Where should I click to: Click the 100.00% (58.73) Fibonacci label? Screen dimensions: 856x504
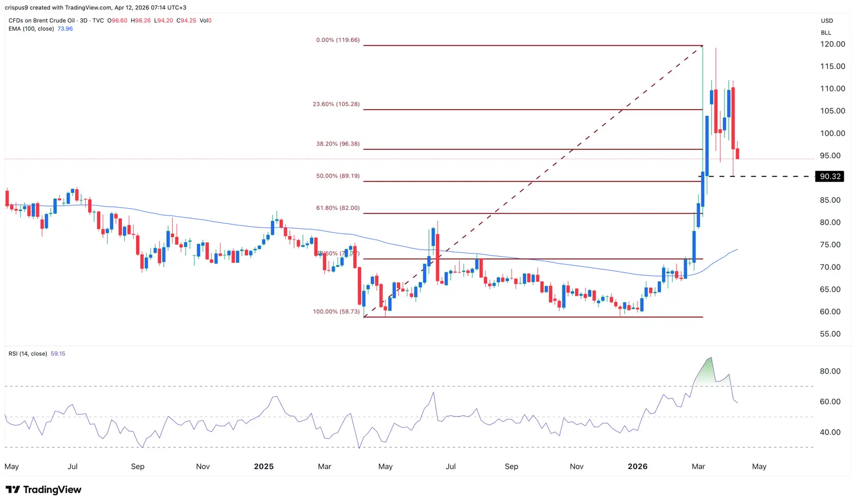pos(336,312)
